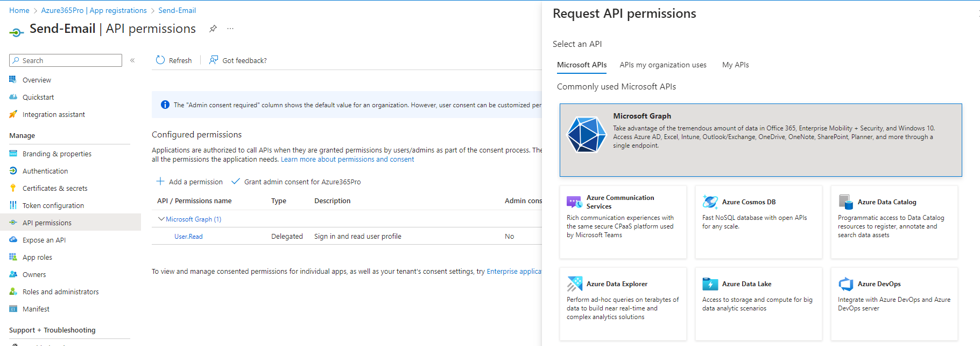This screenshot has width=980, height=346.
Task: Click the API permissions sidebar icon
Action: (13, 223)
